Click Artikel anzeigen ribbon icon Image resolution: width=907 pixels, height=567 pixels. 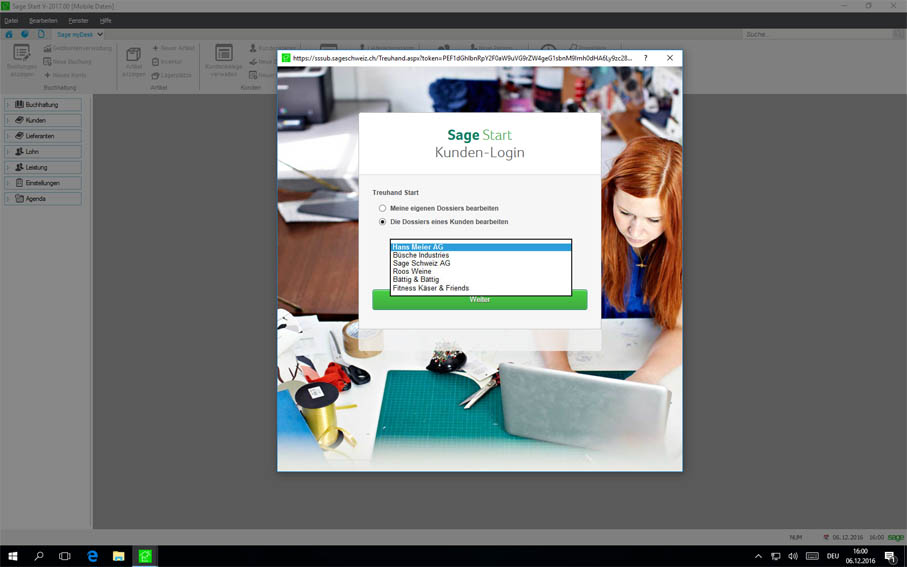tap(134, 61)
